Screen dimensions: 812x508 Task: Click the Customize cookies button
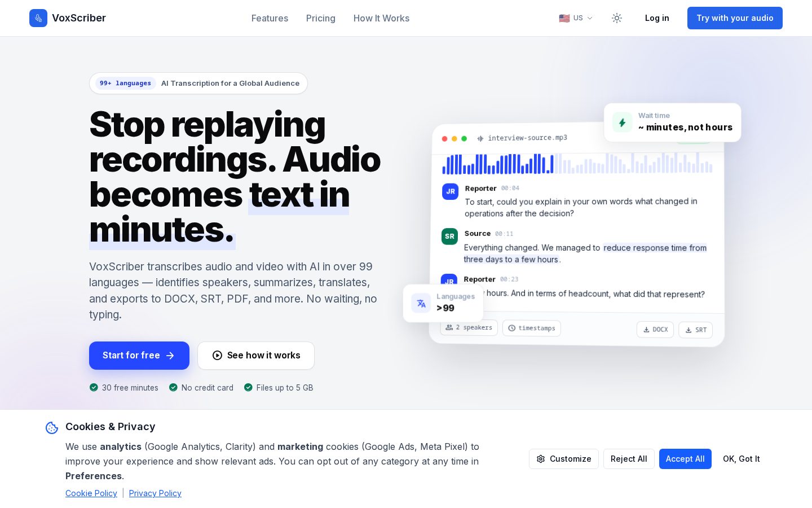click(564, 459)
